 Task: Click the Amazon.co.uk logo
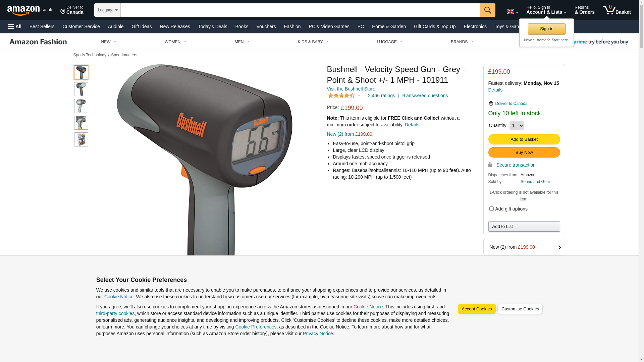30,10
